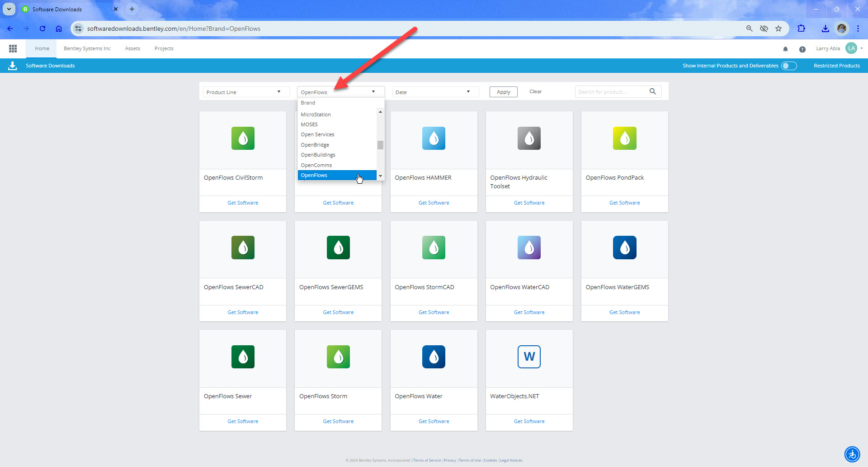Click the OpenFlows WaterGEMS product icon
This screenshot has width=868, height=467.
(624, 248)
